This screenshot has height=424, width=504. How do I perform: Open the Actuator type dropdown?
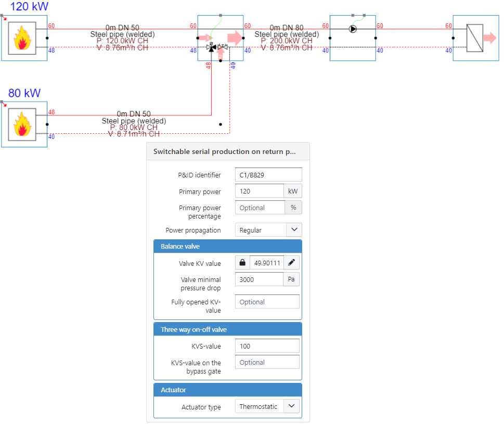pos(268,407)
